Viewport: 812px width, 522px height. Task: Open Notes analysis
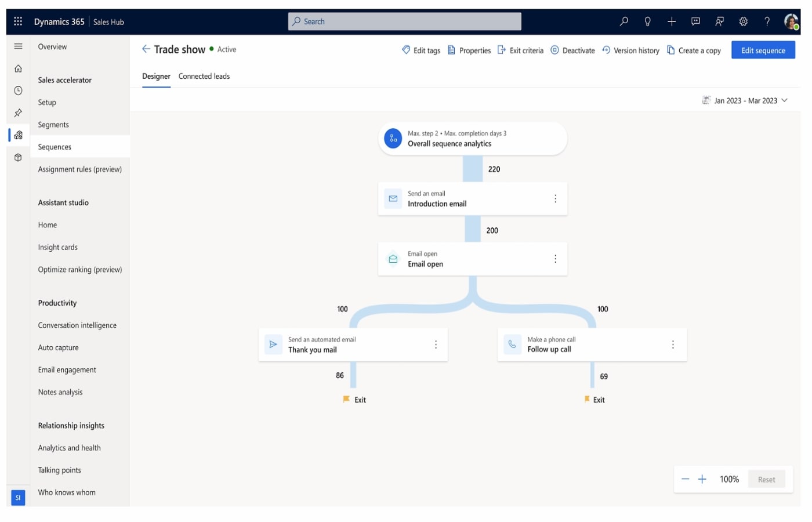60,392
